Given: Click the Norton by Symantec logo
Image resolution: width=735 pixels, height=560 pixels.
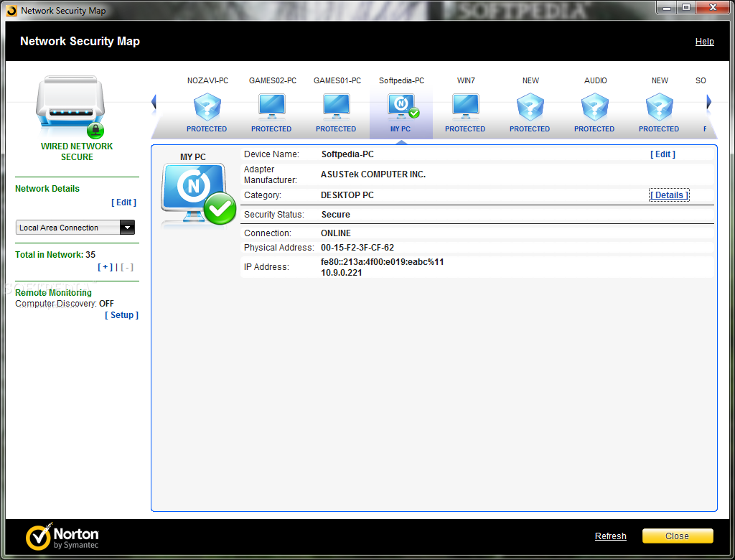Looking at the screenshot, I should click(x=62, y=536).
